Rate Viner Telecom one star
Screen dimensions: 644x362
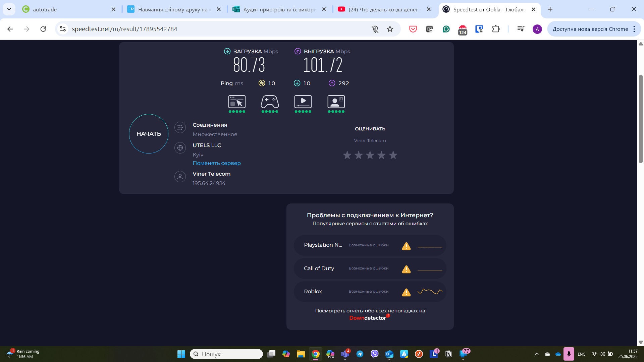click(347, 155)
